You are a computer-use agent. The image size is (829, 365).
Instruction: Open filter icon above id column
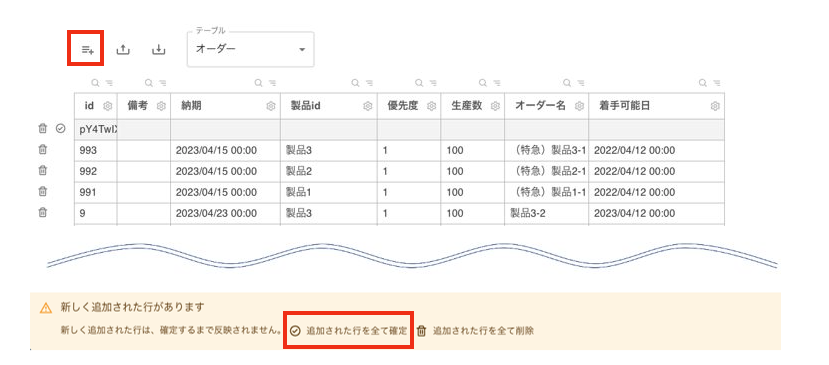click(109, 83)
